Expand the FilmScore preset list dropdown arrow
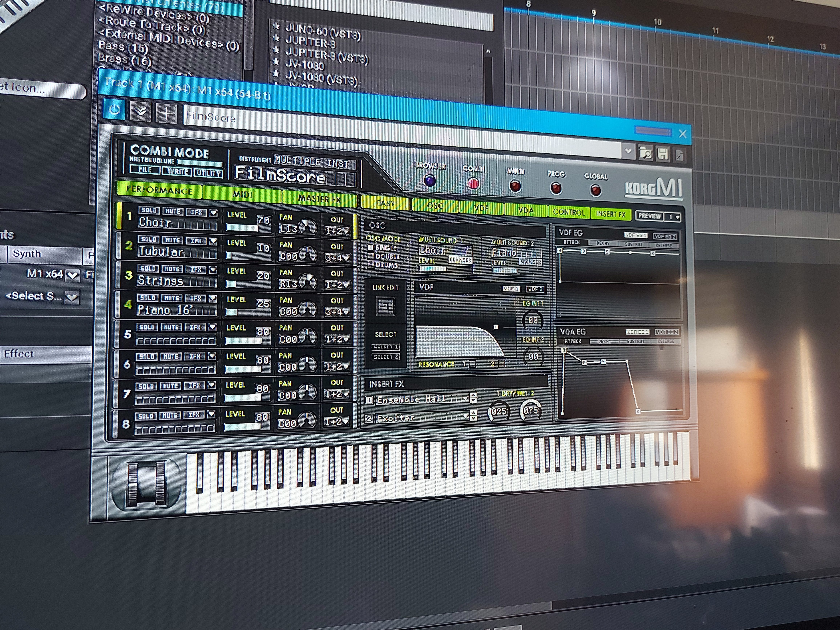840x630 pixels. coord(628,151)
